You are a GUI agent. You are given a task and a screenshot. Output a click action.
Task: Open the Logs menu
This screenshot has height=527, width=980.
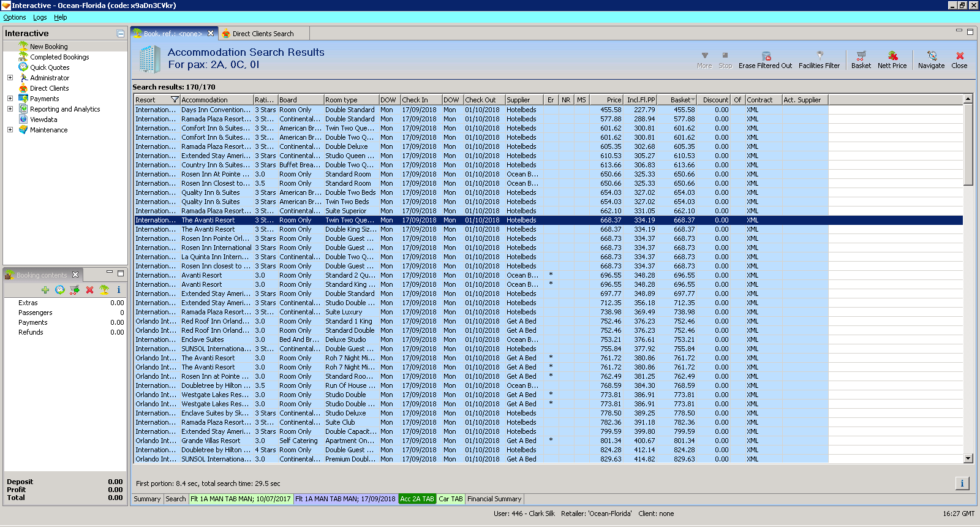pos(40,17)
